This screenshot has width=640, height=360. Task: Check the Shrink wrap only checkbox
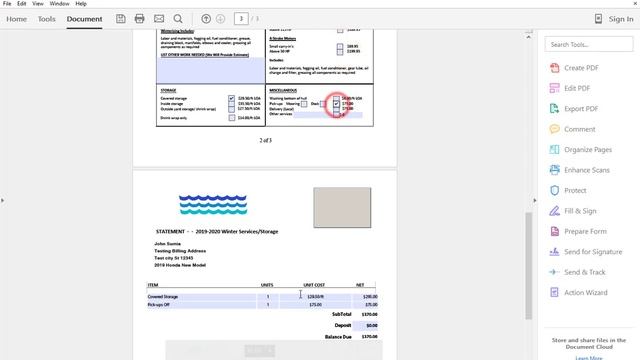pos(231,118)
